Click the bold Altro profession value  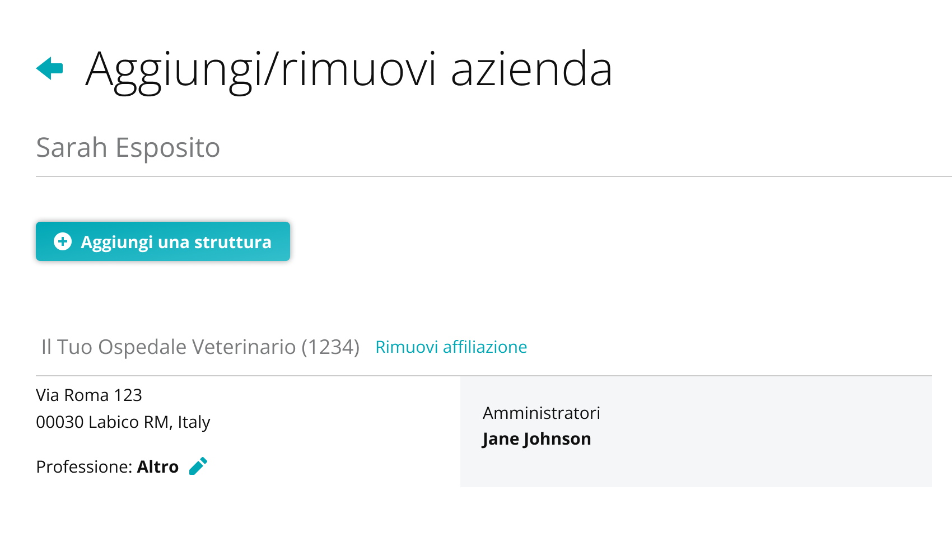(x=158, y=466)
